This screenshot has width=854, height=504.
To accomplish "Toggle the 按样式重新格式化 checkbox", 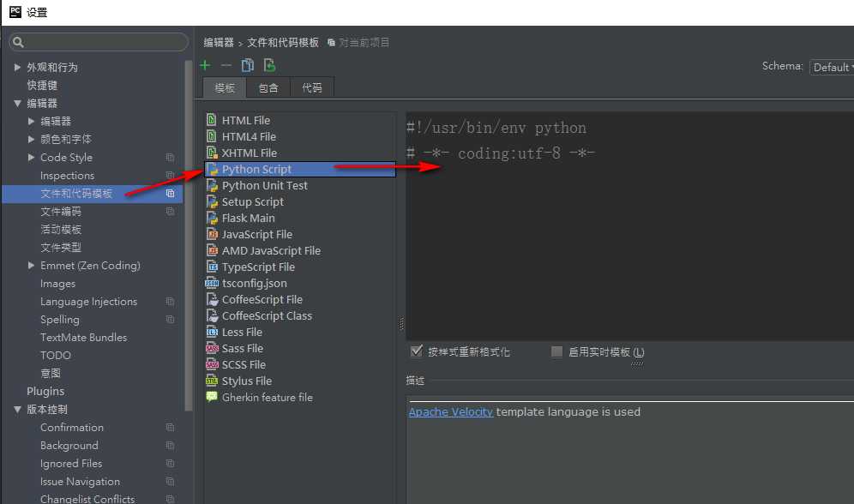I will (417, 351).
